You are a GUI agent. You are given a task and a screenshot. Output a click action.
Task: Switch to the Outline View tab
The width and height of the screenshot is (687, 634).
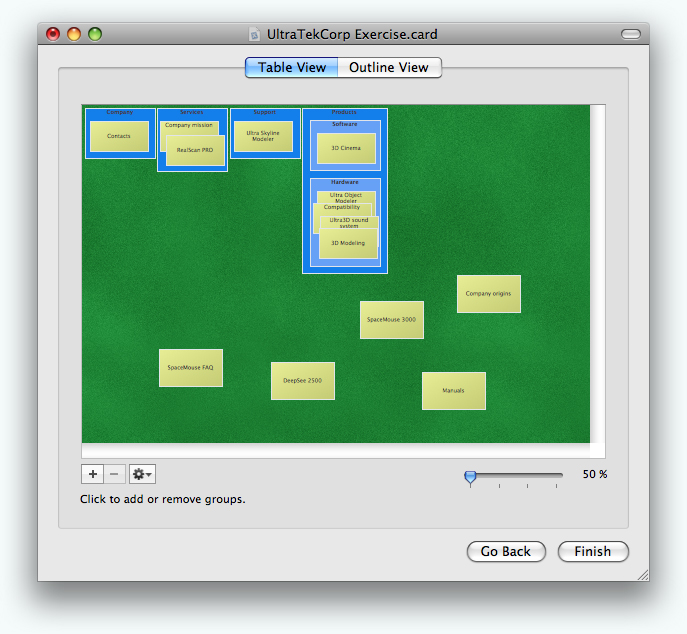(389, 67)
